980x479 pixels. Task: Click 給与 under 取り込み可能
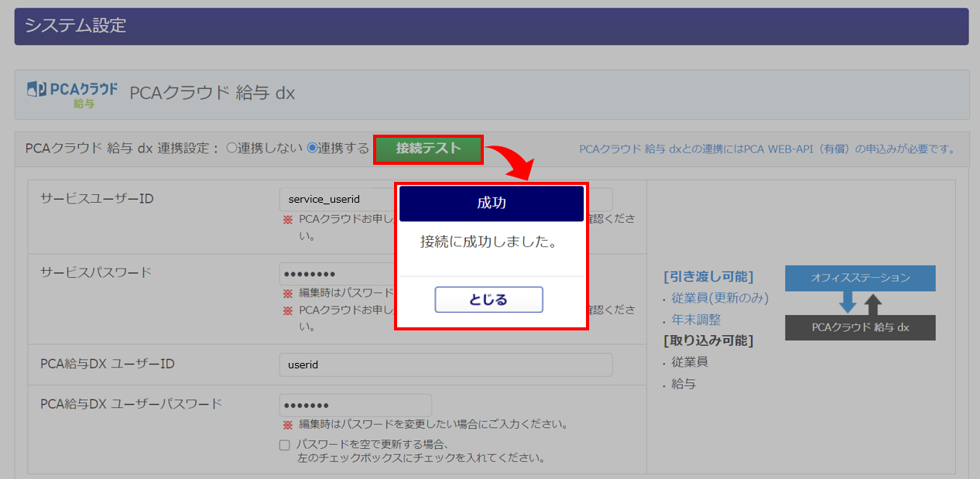pyautogui.click(x=684, y=383)
